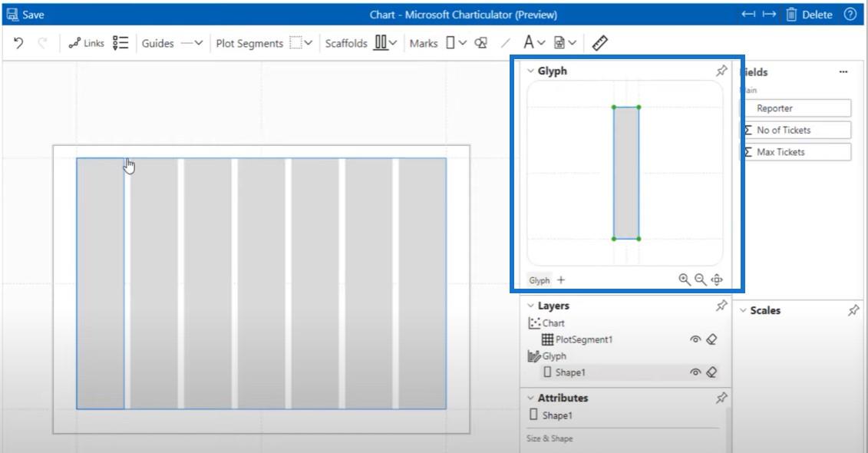Collapse the Attributes panel
The height and width of the screenshot is (453, 868).
click(530, 398)
